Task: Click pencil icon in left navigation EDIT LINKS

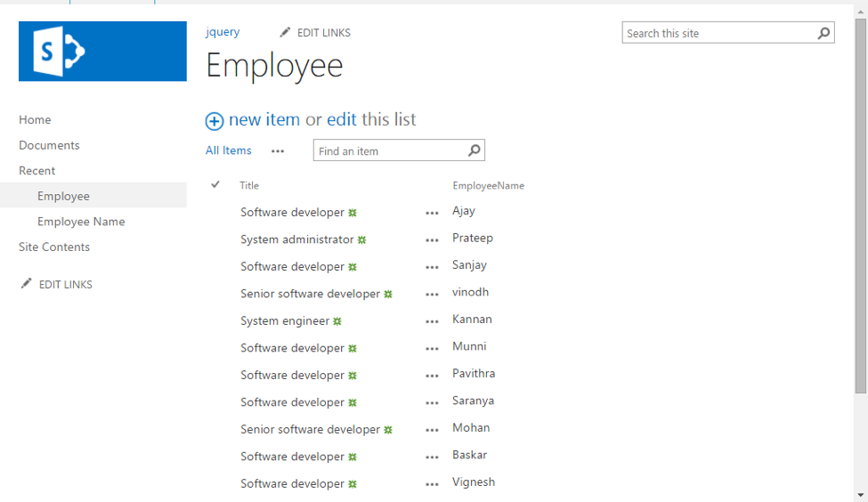Action: coord(27,284)
